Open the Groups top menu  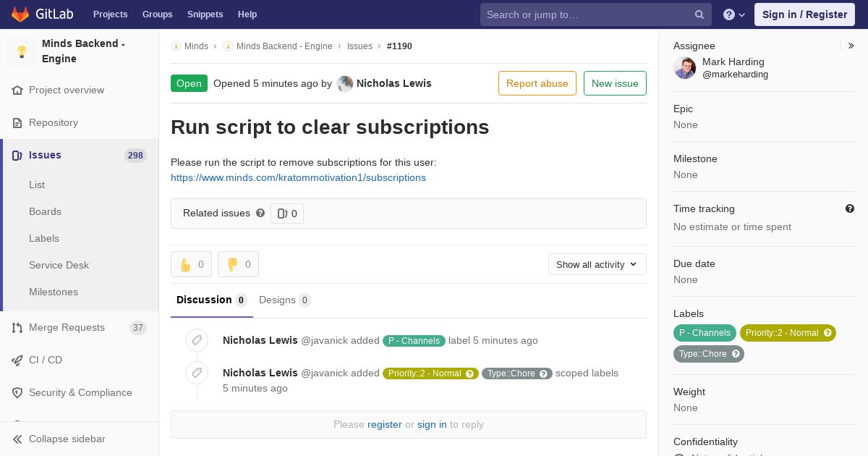[157, 14]
